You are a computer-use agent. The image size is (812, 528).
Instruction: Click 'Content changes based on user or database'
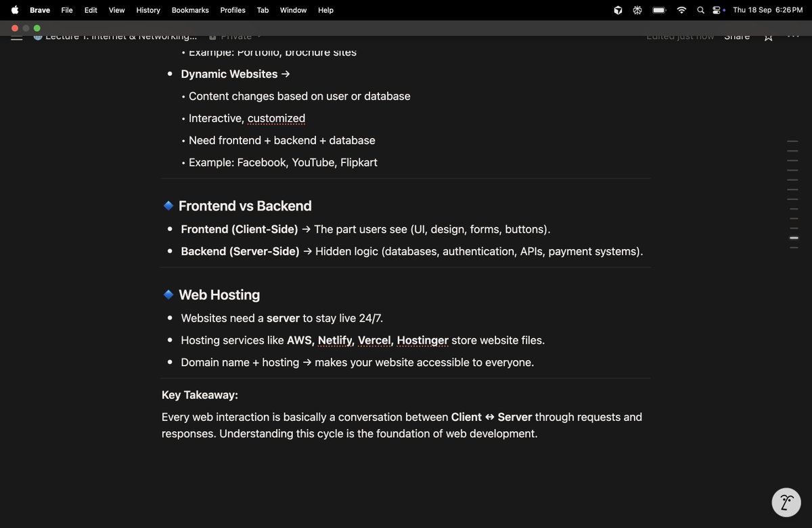300,96
